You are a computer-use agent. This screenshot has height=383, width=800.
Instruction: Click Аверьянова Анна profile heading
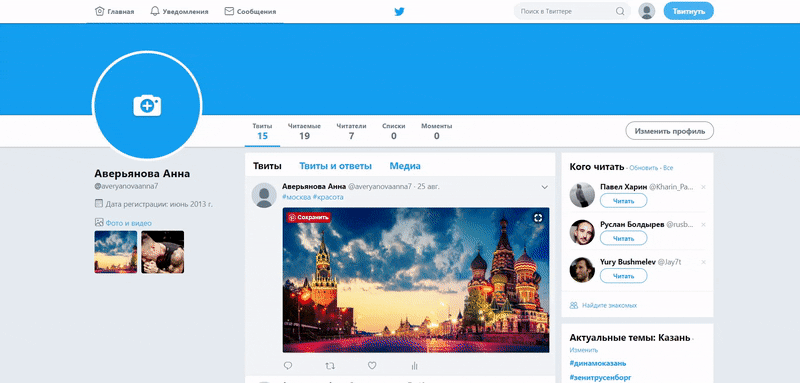tap(142, 174)
